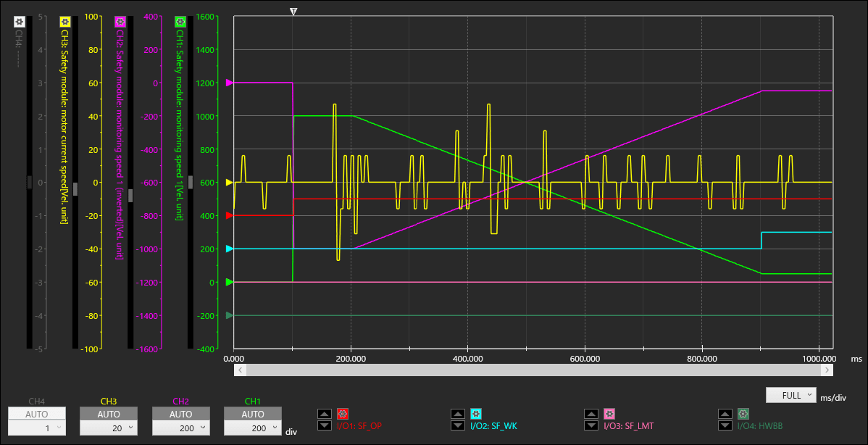Move I/O1 SF_OP trace up
Image resolution: width=868 pixels, height=445 pixels.
point(324,413)
